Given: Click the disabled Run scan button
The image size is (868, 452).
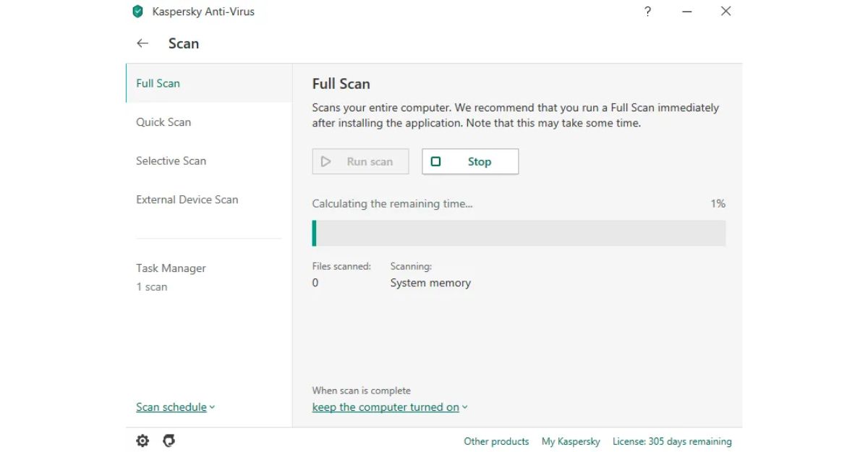Looking at the screenshot, I should [x=360, y=162].
